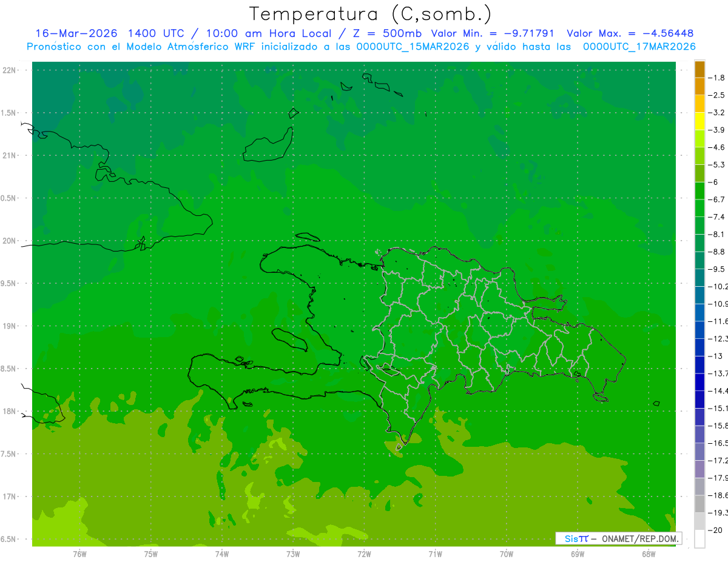Click purple swatch between -17.2 and -17.9

point(699,469)
